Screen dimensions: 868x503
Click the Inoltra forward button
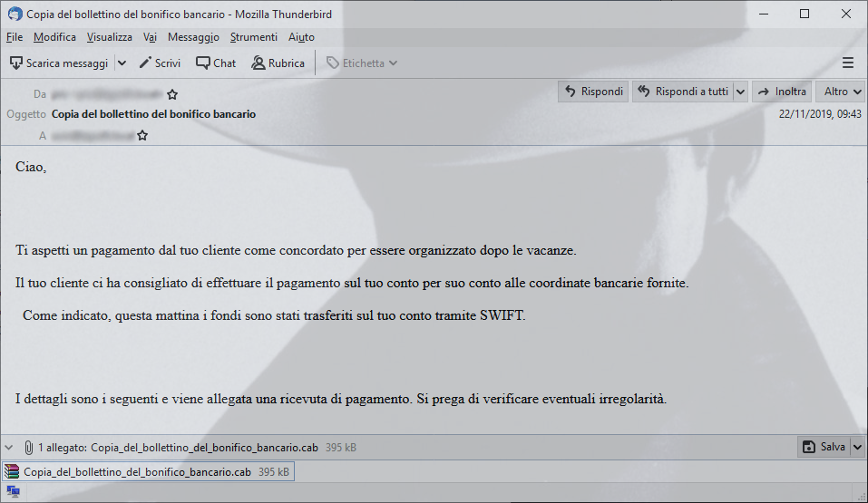[x=782, y=92]
